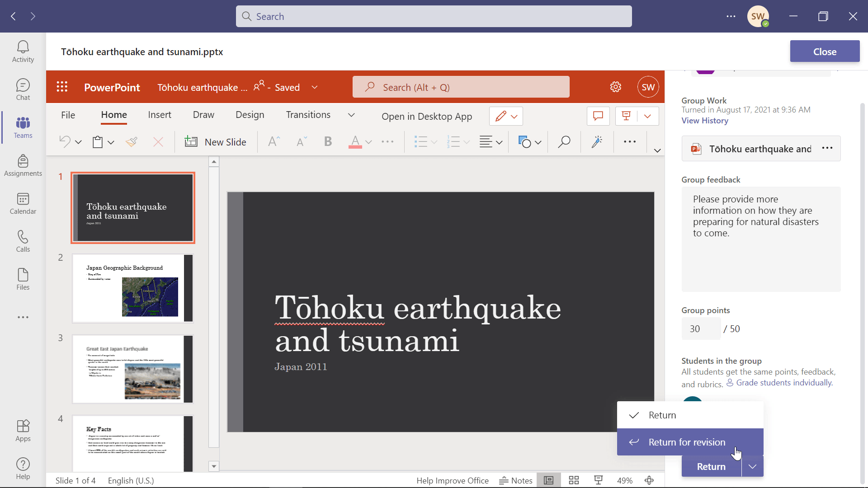The width and height of the screenshot is (868, 488).
Task: Click the Group points input field
Action: click(x=701, y=328)
